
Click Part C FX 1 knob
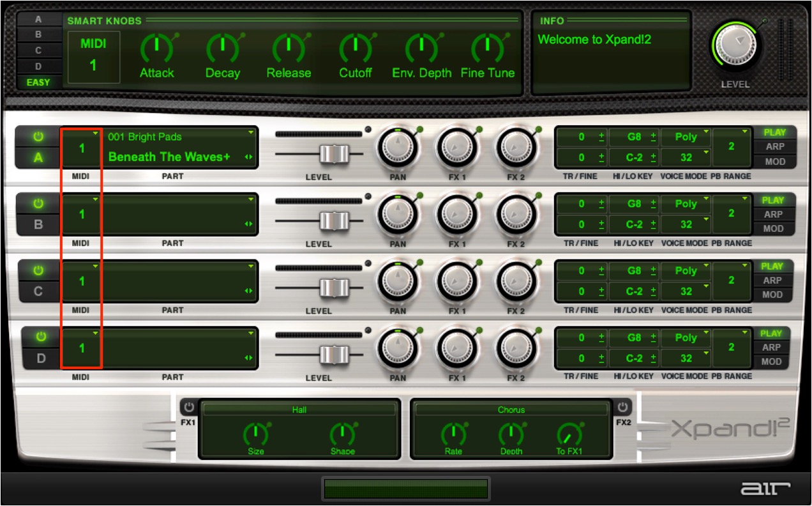pyautogui.click(x=457, y=282)
